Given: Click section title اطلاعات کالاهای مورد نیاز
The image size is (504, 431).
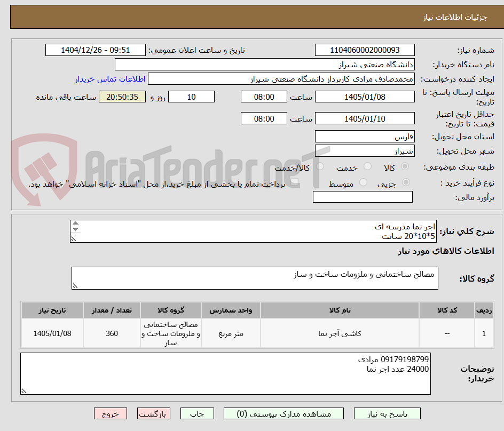Looking at the screenshot, I should pyautogui.click(x=446, y=251).
